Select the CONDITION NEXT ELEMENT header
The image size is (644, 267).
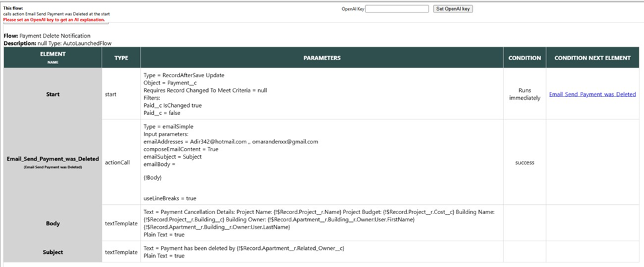pyautogui.click(x=592, y=58)
